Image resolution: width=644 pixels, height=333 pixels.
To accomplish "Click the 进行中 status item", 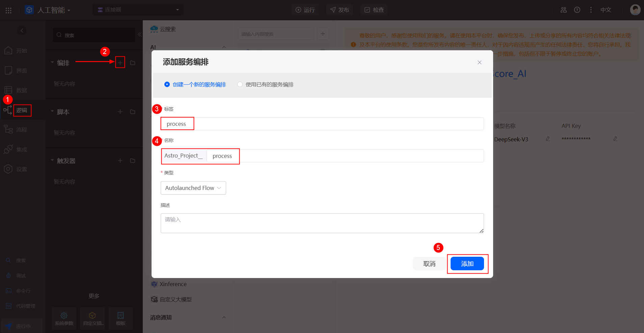I will [x=22, y=326].
